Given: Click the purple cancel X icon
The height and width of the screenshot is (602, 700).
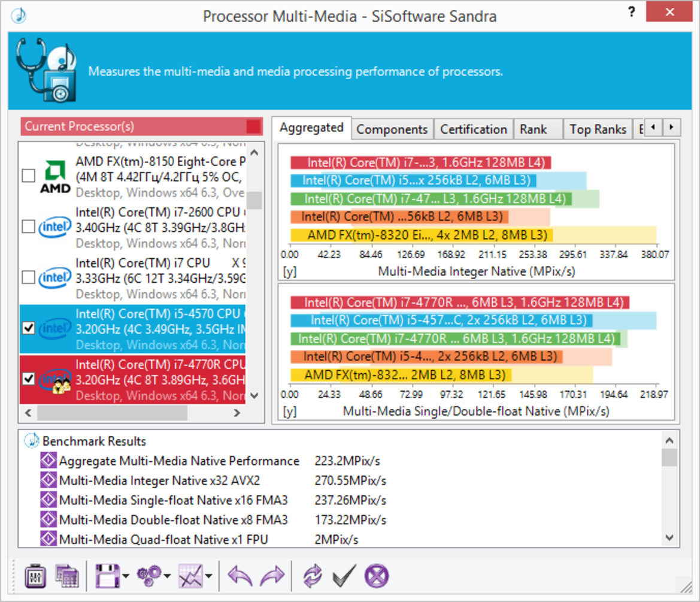Looking at the screenshot, I should (x=376, y=576).
